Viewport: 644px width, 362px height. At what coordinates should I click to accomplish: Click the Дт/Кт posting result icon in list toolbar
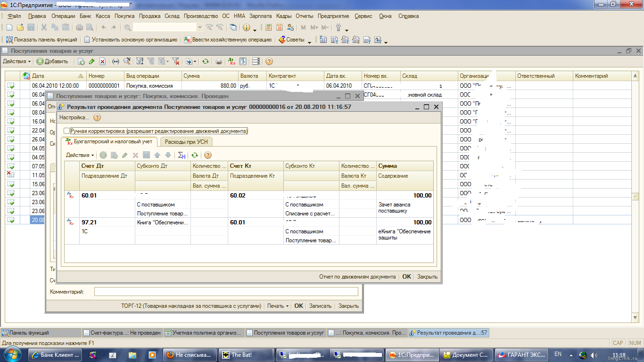point(231,61)
